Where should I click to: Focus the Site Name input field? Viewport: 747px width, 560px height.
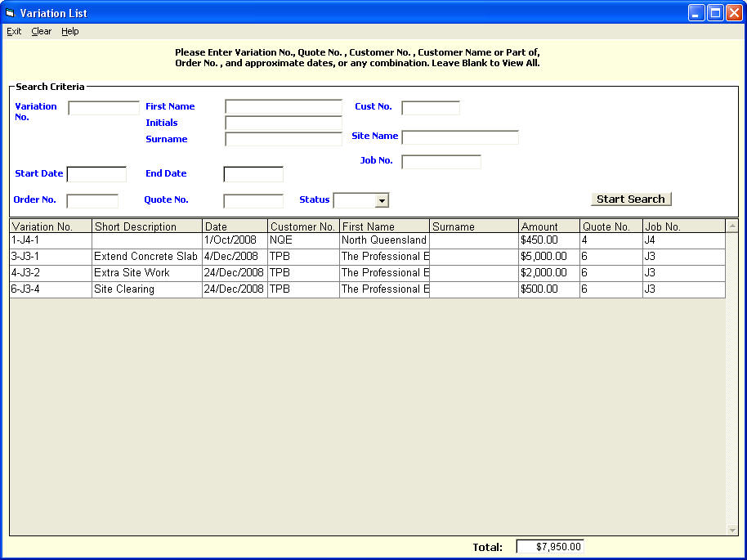click(460, 137)
